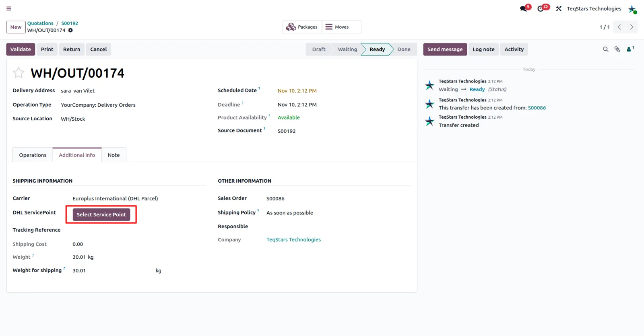Select the Waiting status stage
Viewport: 644px width, 336px height.
347,49
